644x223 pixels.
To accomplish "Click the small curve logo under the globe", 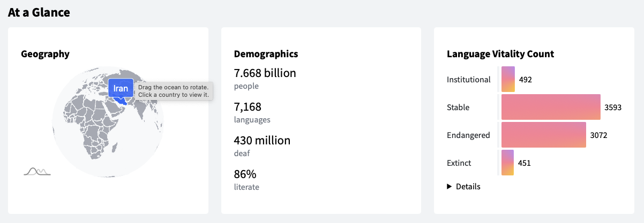I will coord(38,171).
